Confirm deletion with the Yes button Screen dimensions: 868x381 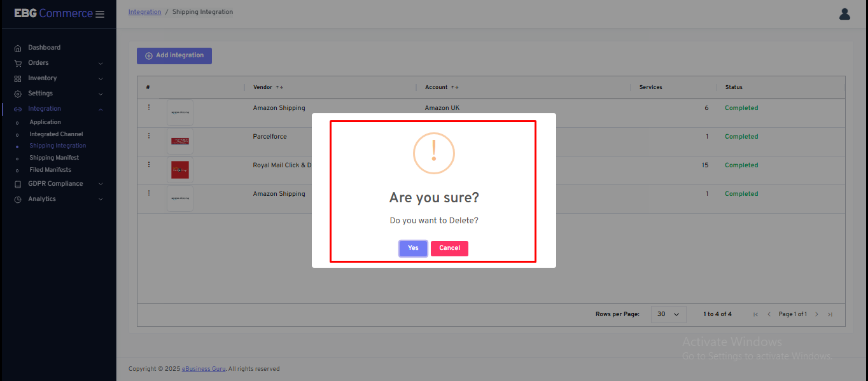(x=413, y=248)
